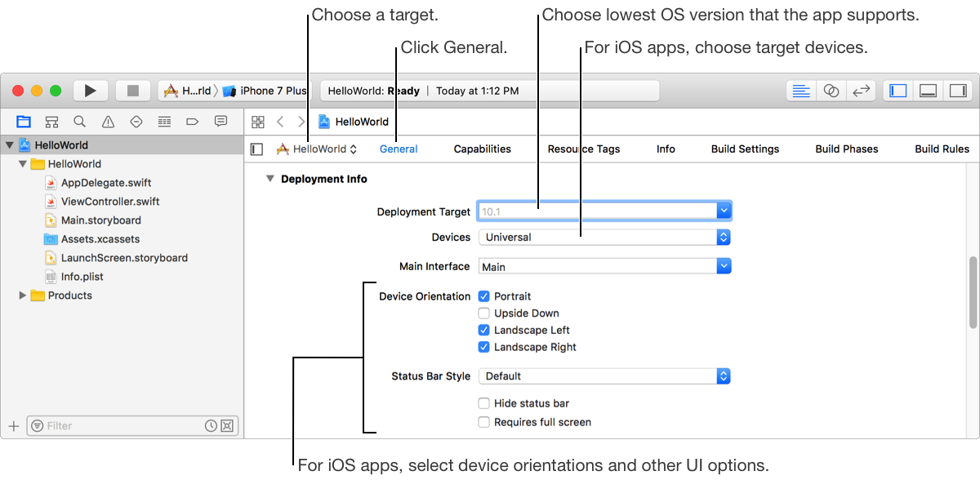Click the editor vertical scrollbar
Screen dimensions: 980x480
pos(973,292)
